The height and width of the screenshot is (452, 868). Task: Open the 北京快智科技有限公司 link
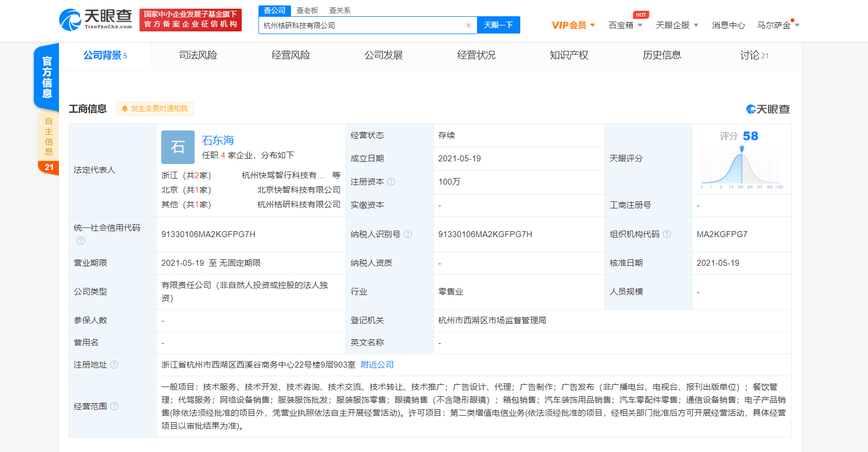coord(299,190)
